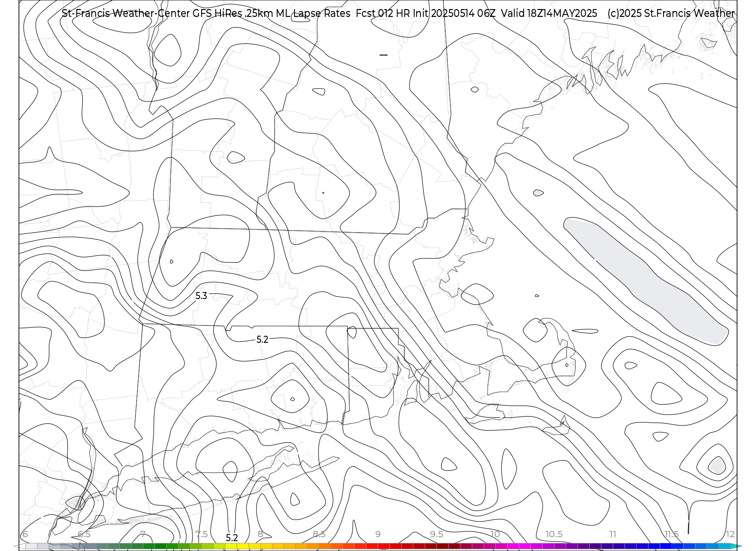Click the 'Init 20250514 06Z' text

[x=453, y=13]
